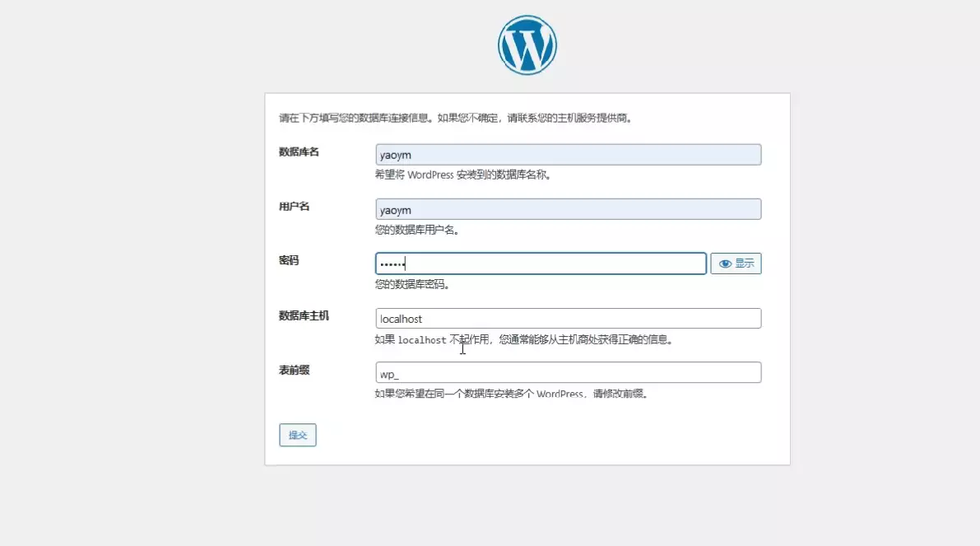Click the 密码 field label
This screenshot has width=980, height=546.
point(289,260)
